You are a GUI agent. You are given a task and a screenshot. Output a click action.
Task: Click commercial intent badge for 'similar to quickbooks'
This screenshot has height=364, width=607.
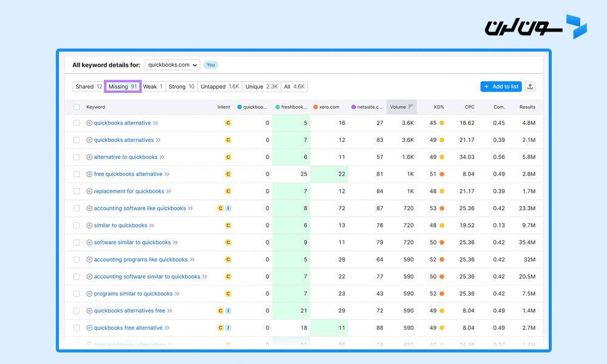point(228,225)
